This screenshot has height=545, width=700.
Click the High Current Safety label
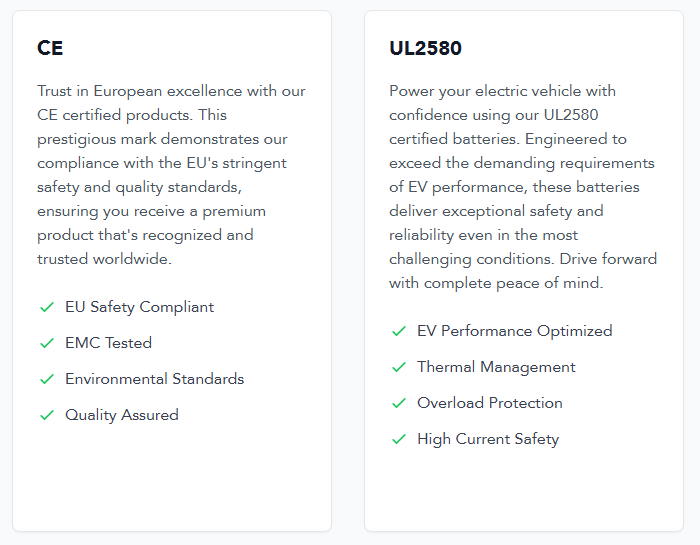click(488, 439)
